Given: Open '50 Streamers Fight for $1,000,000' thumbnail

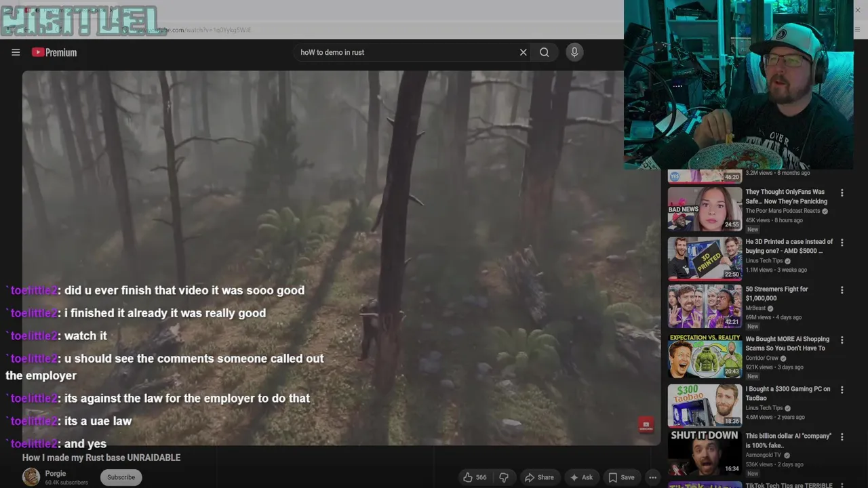Looking at the screenshot, I should click(705, 306).
